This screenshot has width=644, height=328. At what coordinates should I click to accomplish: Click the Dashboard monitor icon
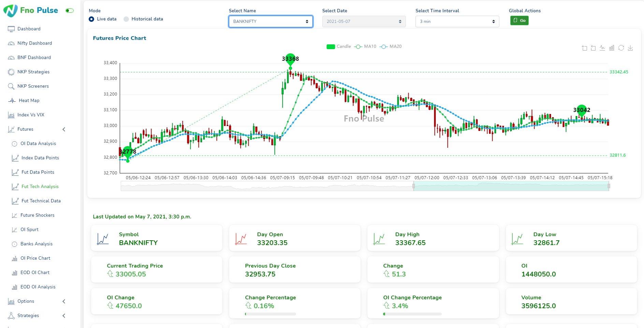point(11,29)
